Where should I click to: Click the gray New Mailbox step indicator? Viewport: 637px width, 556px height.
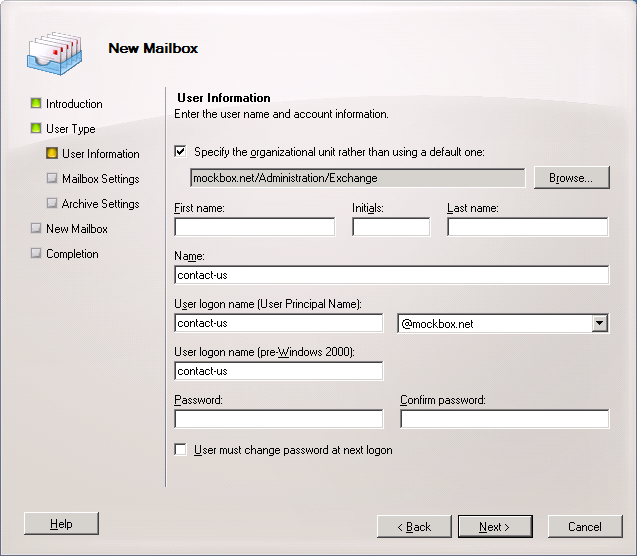36,228
